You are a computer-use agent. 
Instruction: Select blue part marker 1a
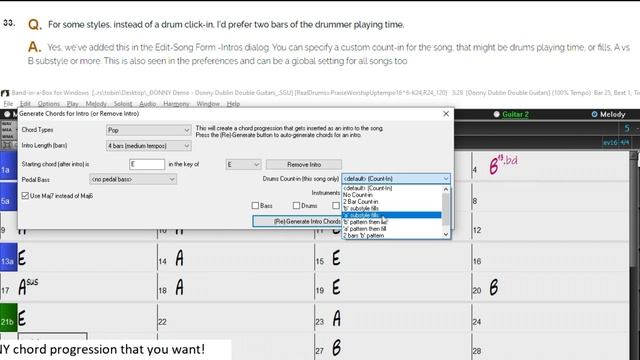click(8, 166)
